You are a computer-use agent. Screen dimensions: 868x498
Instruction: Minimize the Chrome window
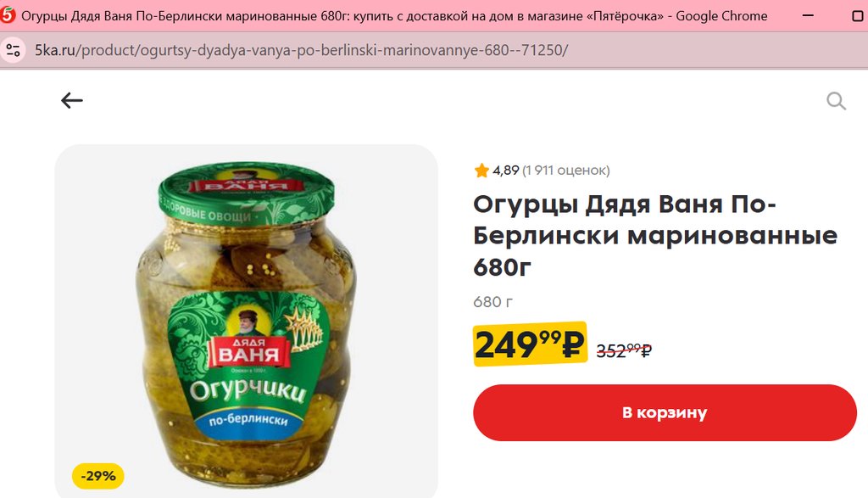(x=808, y=15)
